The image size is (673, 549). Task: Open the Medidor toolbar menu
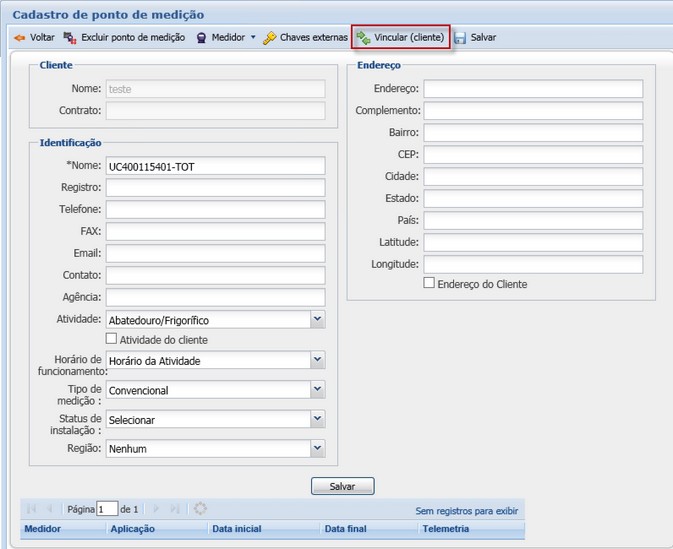tap(226, 38)
